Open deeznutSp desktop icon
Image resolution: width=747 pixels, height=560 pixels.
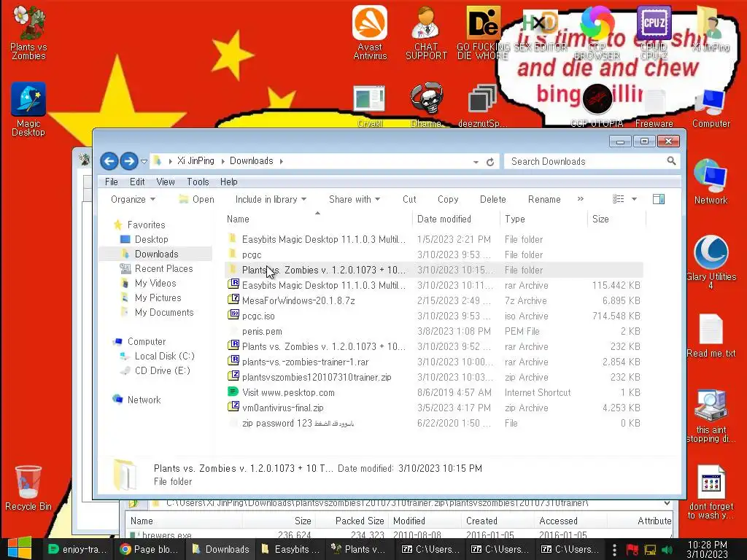pos(482,106)
